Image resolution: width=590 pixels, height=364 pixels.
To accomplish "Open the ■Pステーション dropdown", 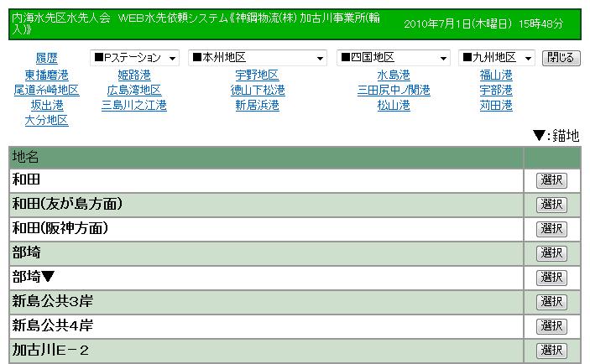I will point(134,58).
